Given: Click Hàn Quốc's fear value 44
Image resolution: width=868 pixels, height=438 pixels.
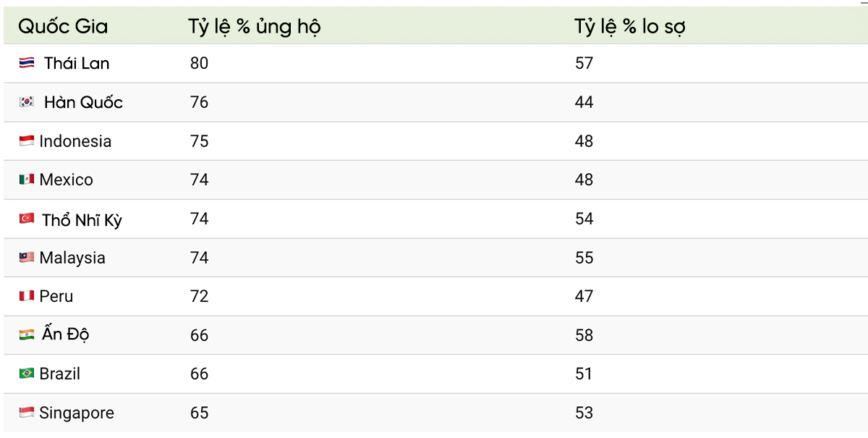Looking at the screenshot, I should click(584, 103).
